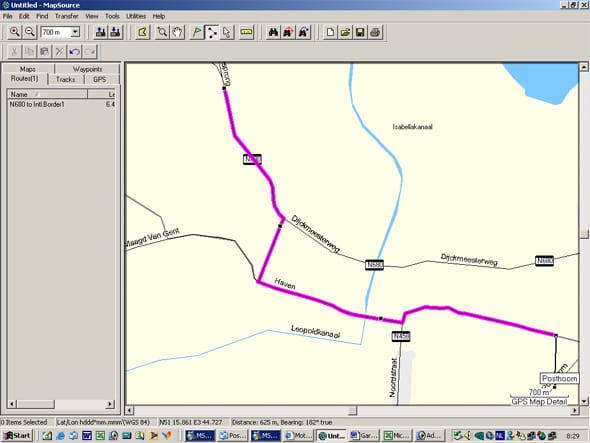Click route list horizontal scrollbar right arrow
The height and width of the screenshot is (443, 590).
[110, 404]
